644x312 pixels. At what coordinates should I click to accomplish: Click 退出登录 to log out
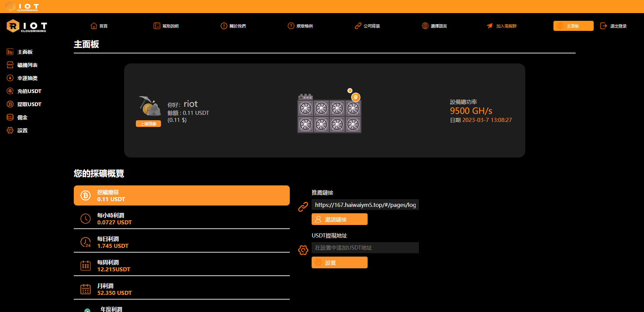(613, 26)
